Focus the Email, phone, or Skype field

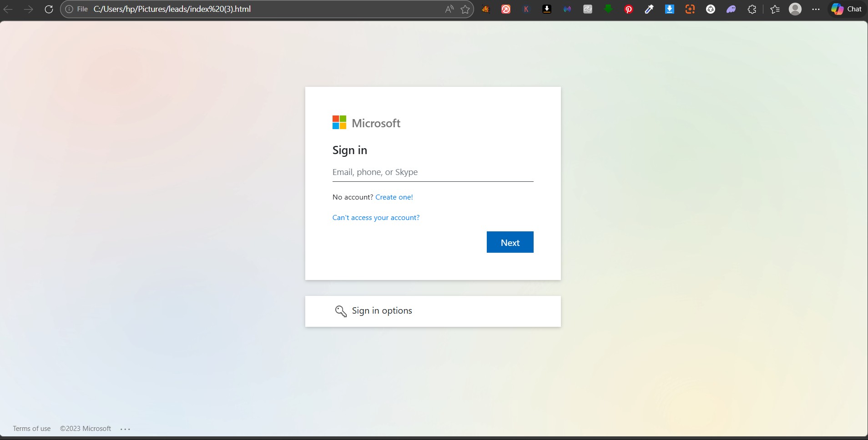433,172
